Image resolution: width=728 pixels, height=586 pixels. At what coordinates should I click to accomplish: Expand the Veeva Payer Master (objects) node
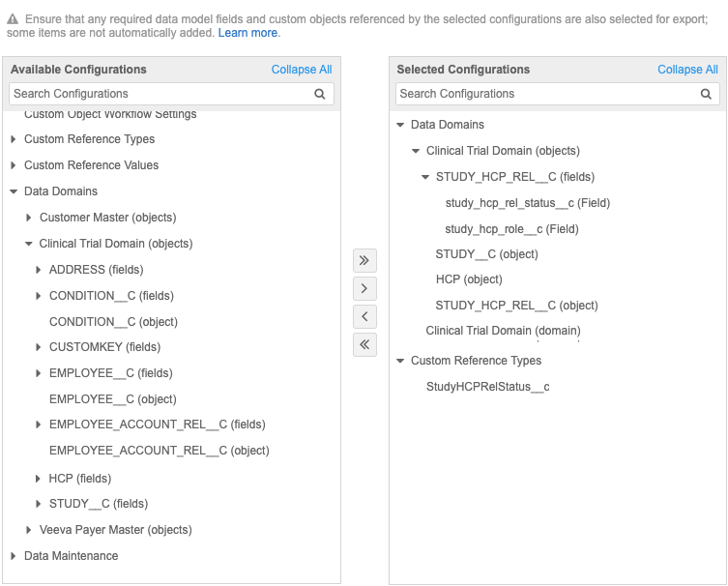click(29, 530)
